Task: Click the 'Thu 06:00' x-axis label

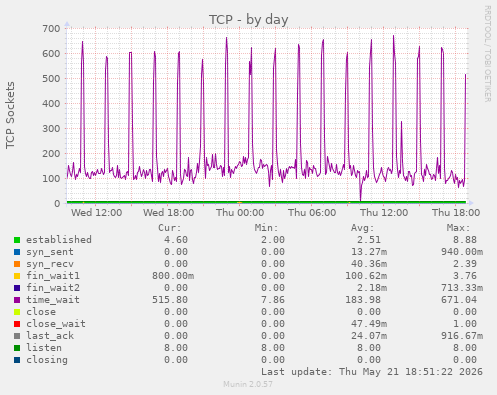Action: (312, 213)
